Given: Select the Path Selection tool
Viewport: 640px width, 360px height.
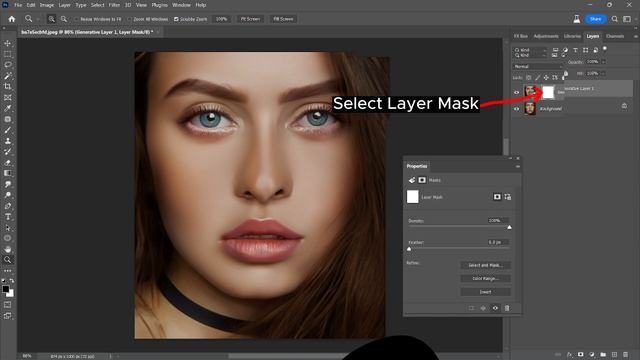Looking at the screenshot, I should click(7, 228).
